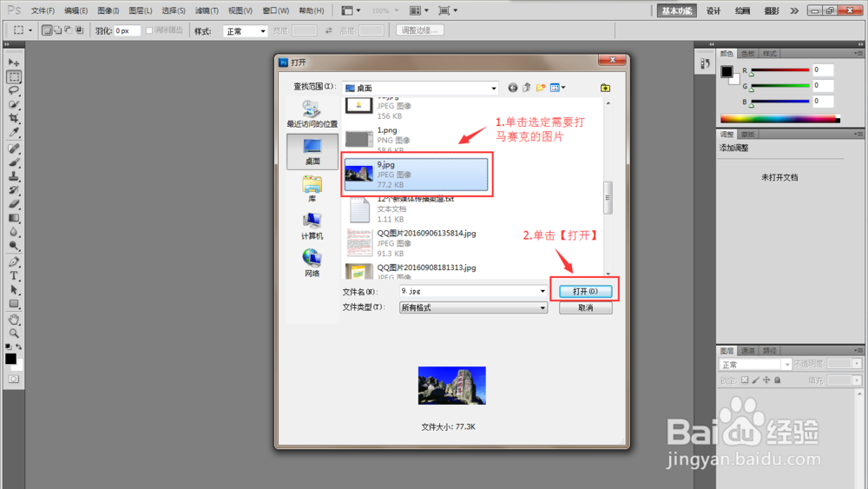The width and height of the screenshot is (868, 489).
Task: Switch to the 通道 channels tab
Action: (748, 351)
